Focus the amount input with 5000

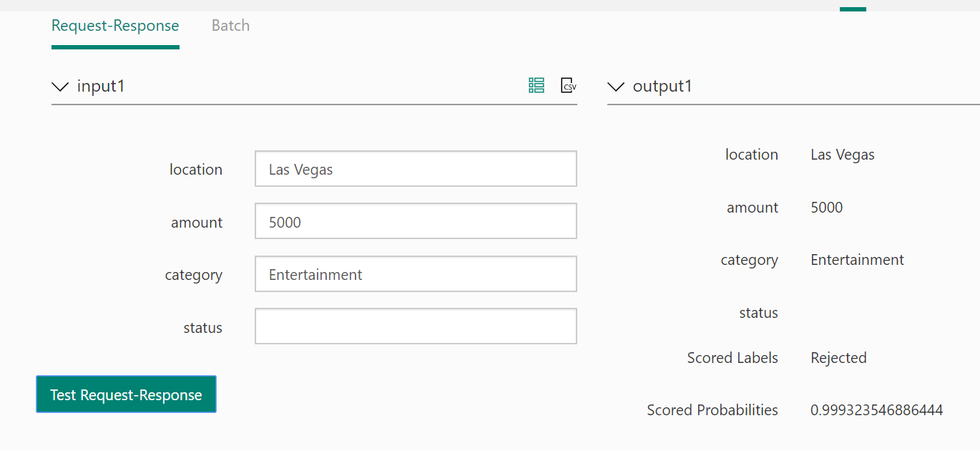click(x=415, y=222)
